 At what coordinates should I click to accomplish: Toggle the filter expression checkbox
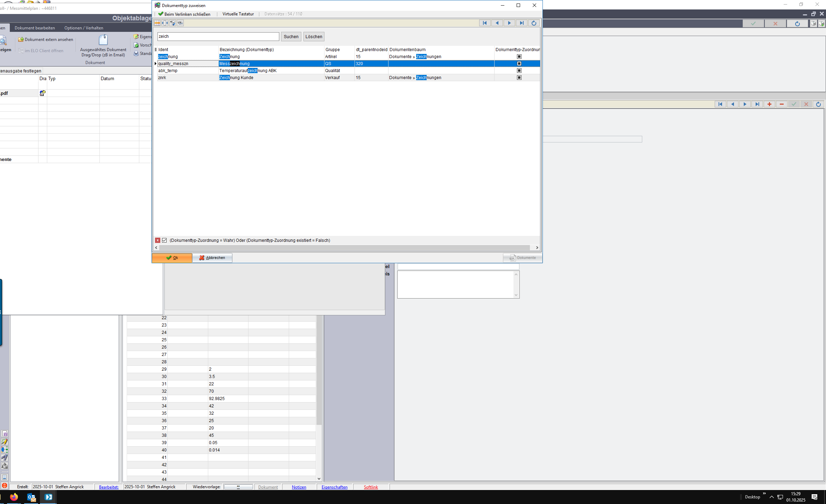point(164,240)
